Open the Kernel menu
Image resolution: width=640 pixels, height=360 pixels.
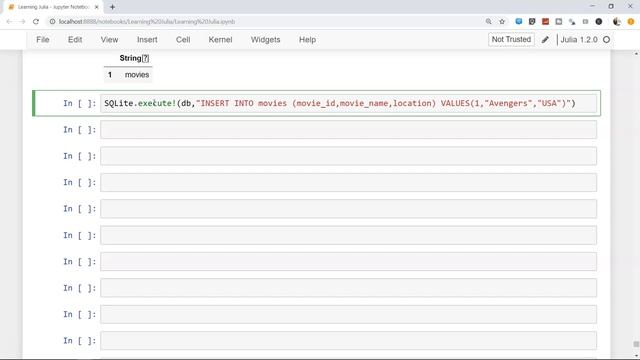(220, 40)
